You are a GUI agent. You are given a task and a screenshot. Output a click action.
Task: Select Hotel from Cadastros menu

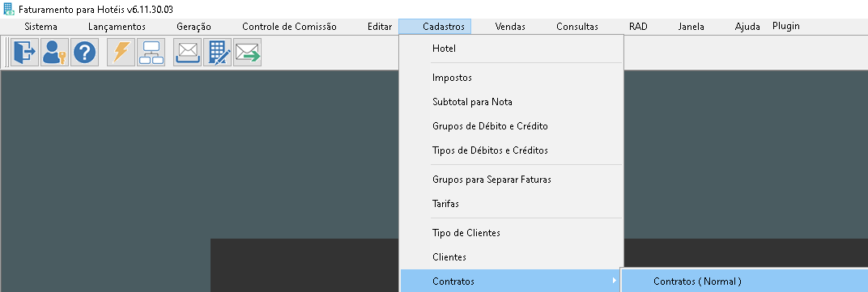point(512,49)
